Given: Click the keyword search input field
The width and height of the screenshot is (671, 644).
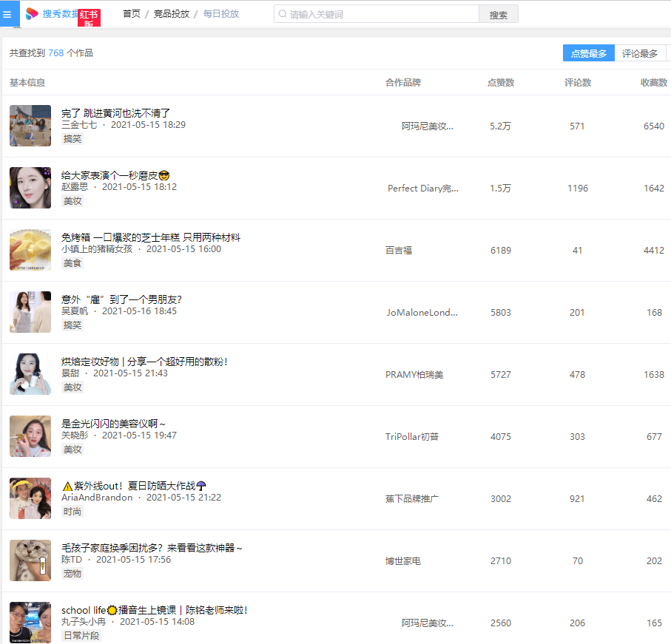Looking at the screenshot, I should coord(376,14).
